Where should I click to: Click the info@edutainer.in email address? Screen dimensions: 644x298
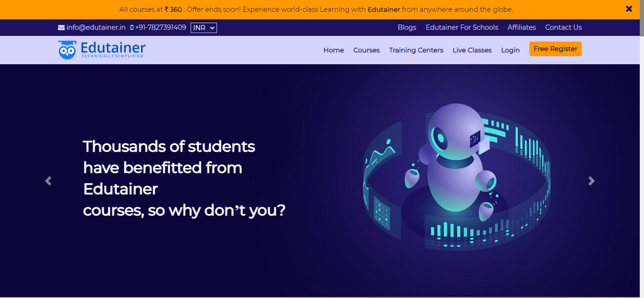click(x=96, y=27)
